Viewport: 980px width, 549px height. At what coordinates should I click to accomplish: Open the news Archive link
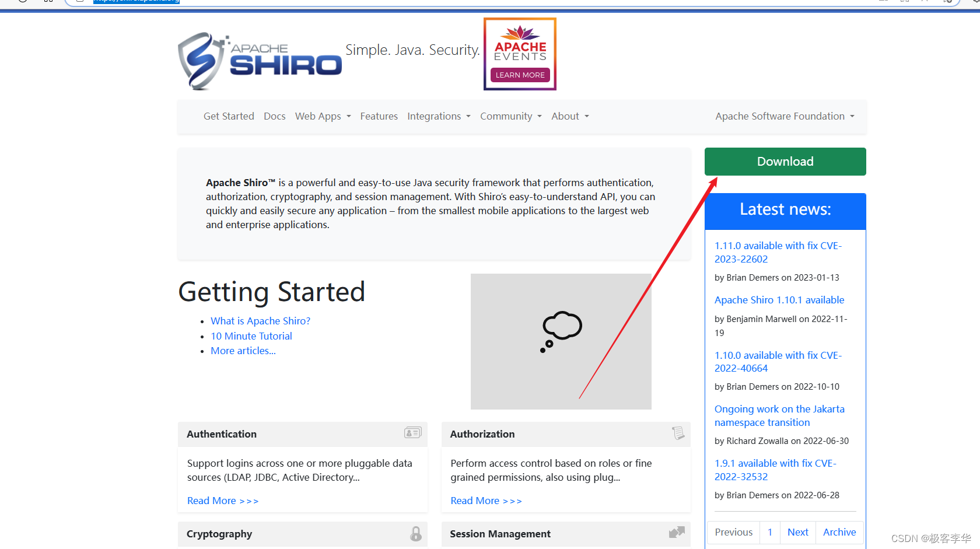click(x=839, y=532)
